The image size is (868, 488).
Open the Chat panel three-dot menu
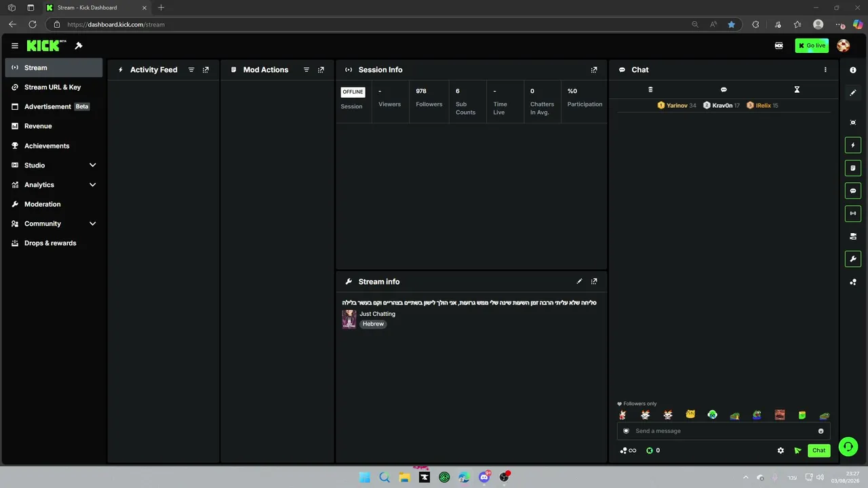[x=825, y=70]
